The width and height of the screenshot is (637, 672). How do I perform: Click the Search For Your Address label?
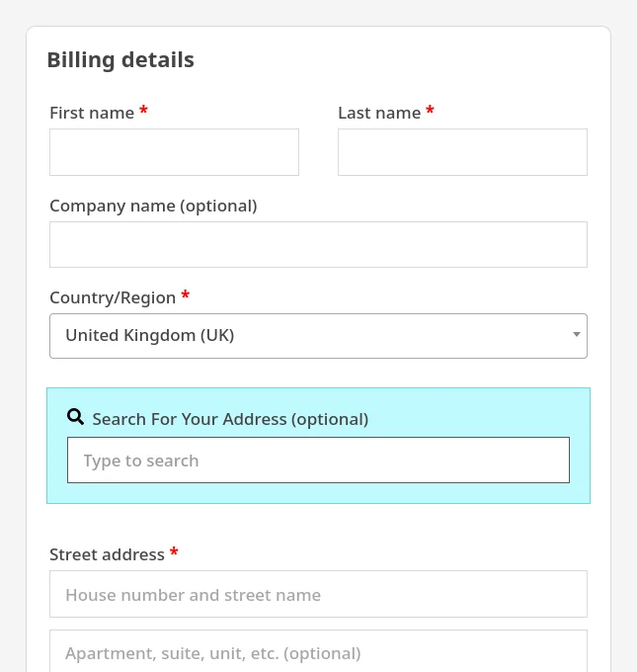pos(230,419)
